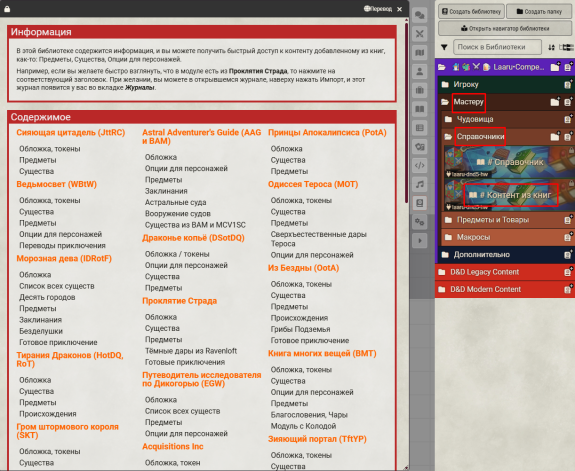Open the Проклятие Страда section link

click(179, 301)
